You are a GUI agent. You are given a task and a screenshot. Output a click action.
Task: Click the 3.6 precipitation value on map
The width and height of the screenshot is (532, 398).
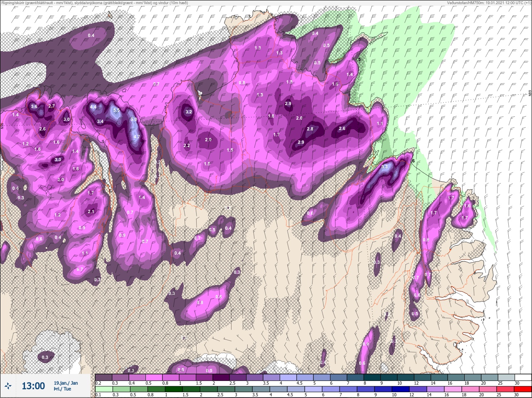tap(34, 106)
